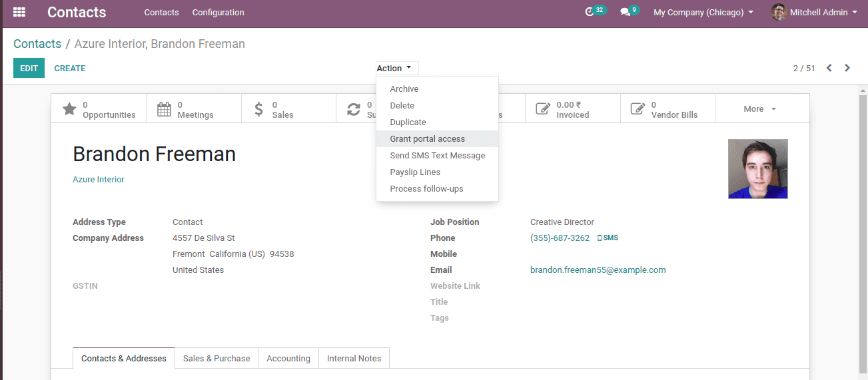Viewport: 868px width, 380px height.
Task: Switch to Sales & Purchase tab
Action: (217, 358)
